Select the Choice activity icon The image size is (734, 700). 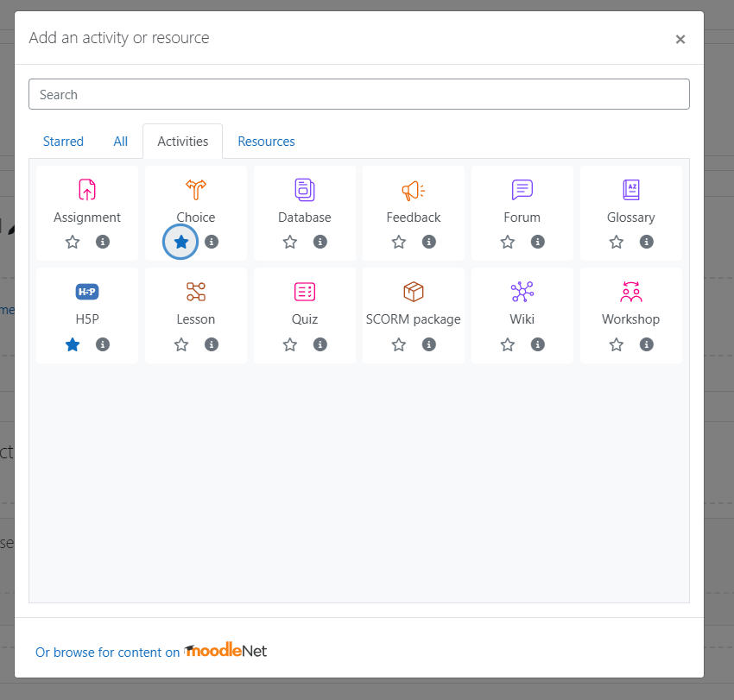pyautogui.click(x=196, y=190)
